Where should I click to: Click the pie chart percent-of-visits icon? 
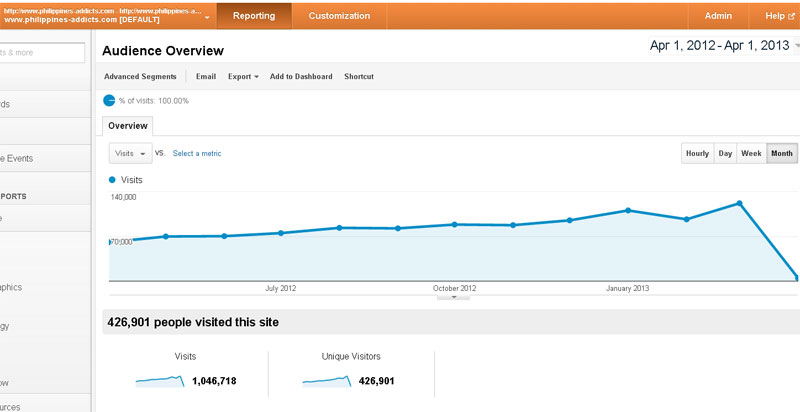click(109, 100)
